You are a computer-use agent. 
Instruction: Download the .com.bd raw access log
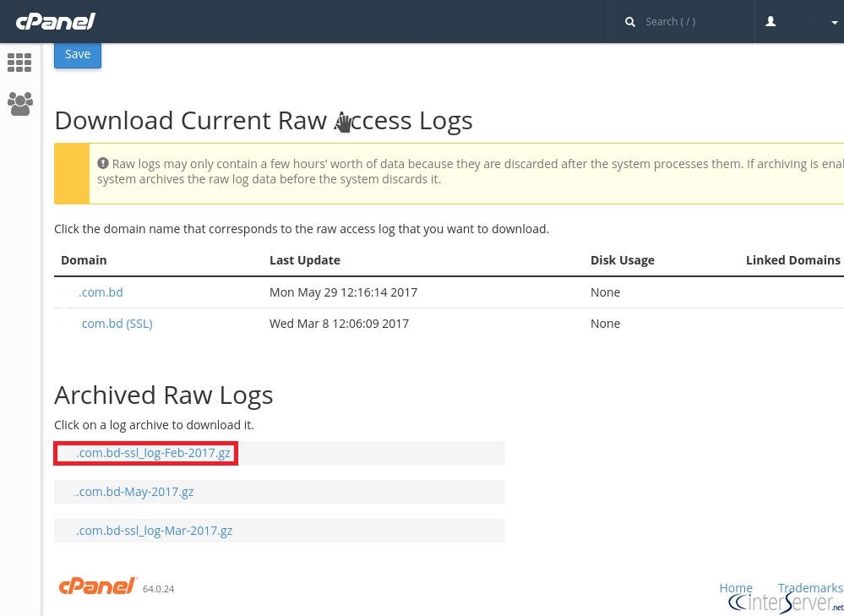(101, 292)
